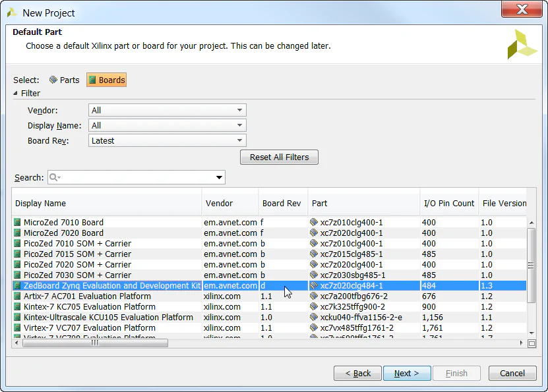Select the Boards radio button
The width and height of the screenshot is (548, 392).
click(x=106, y=80)
